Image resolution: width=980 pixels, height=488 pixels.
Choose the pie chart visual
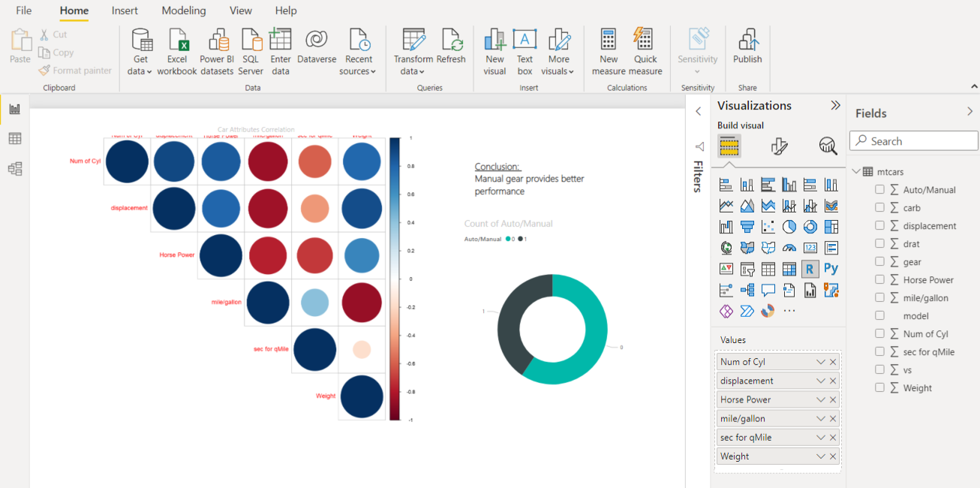[x=789, y=227]
